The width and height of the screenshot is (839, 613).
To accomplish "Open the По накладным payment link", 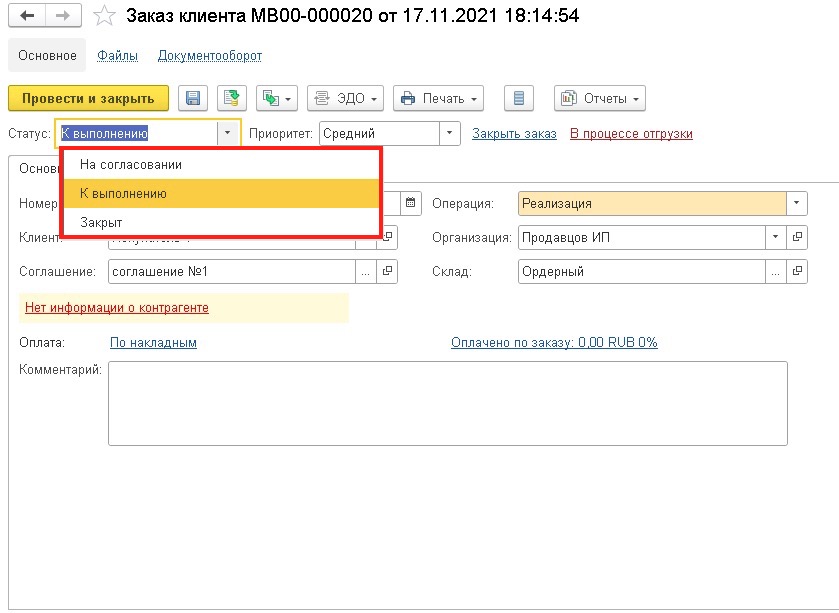I will coord(153,342).
